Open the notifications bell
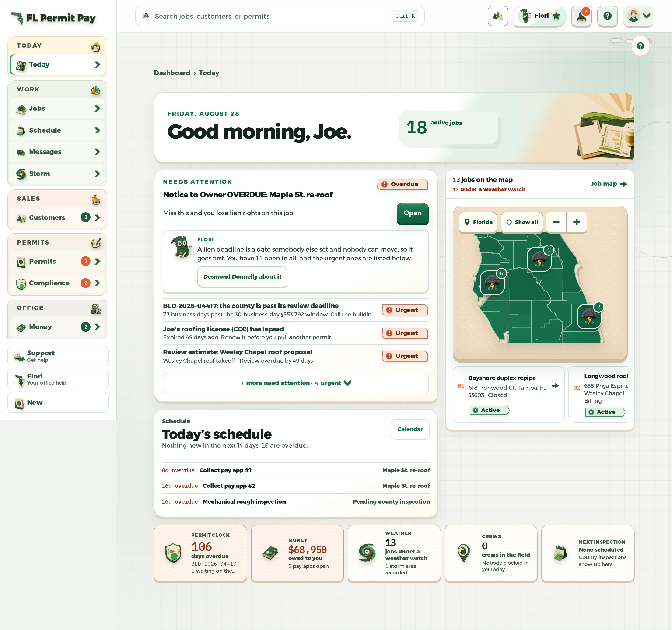The height and width of the screenshot is (630, 672). [x=581, y=16]
